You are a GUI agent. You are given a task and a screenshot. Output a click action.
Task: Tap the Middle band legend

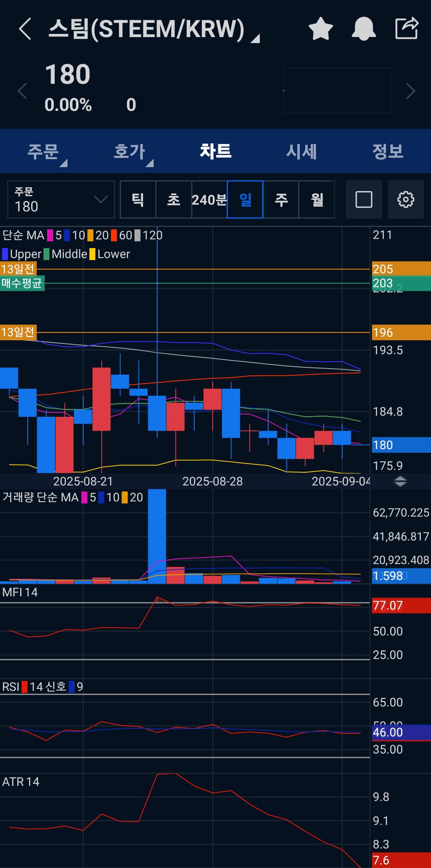click(x=65, y=254)
